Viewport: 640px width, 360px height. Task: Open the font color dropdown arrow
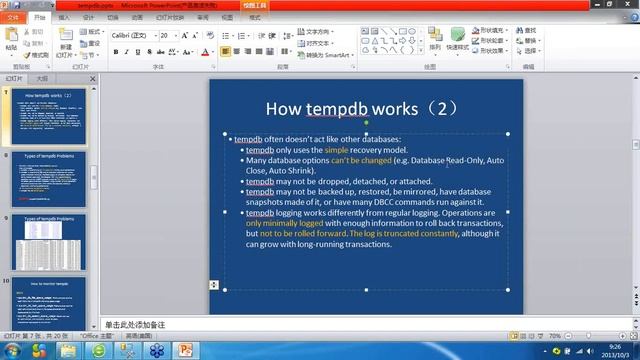[213, 52]
